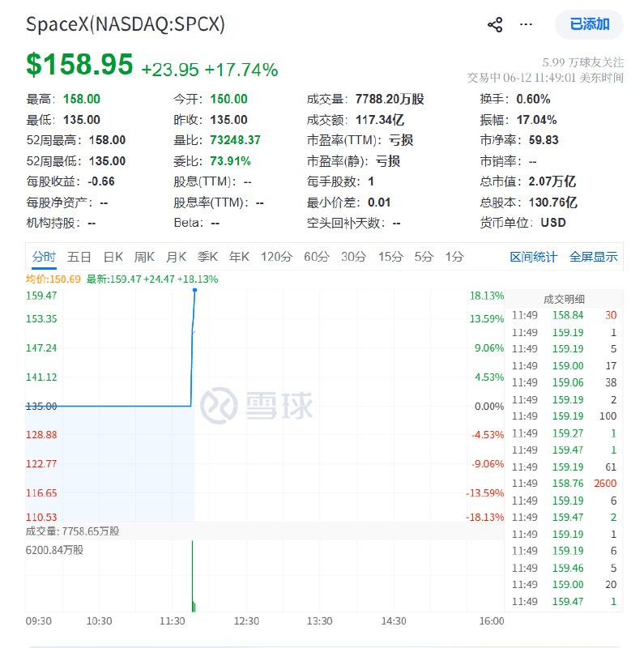Click the 16:00 time axis label
Image resolution: width=644 pixels, height=648 pixels.
[492, 621]
